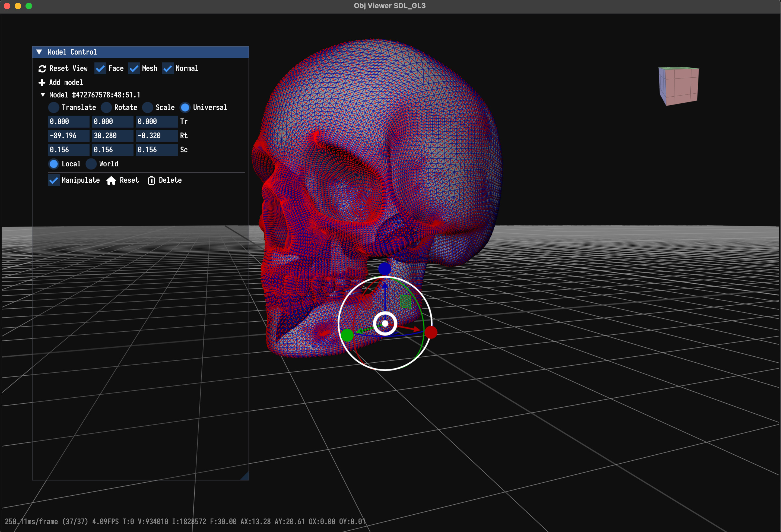This screenshot has height=532, width=781.
Task: Click the green window zoom button
Action: (x=29, y=6)
